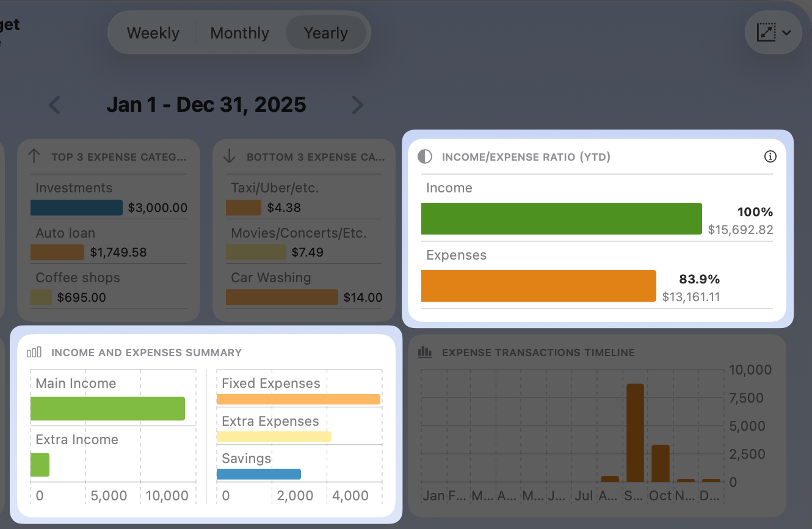Image resolution: width=812 pixels, height=529 pixels.
Task: Click the green Income percentage bar
Action: [x=560, y=218]
